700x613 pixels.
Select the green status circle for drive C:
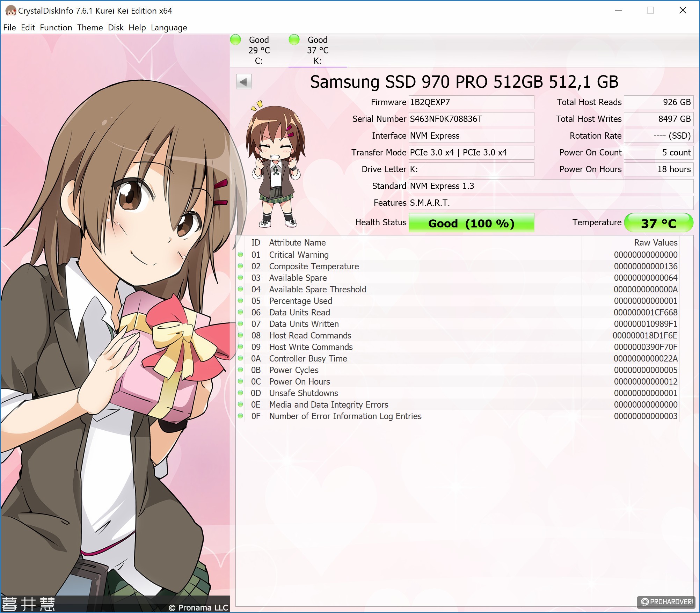[x=236, y=40]
